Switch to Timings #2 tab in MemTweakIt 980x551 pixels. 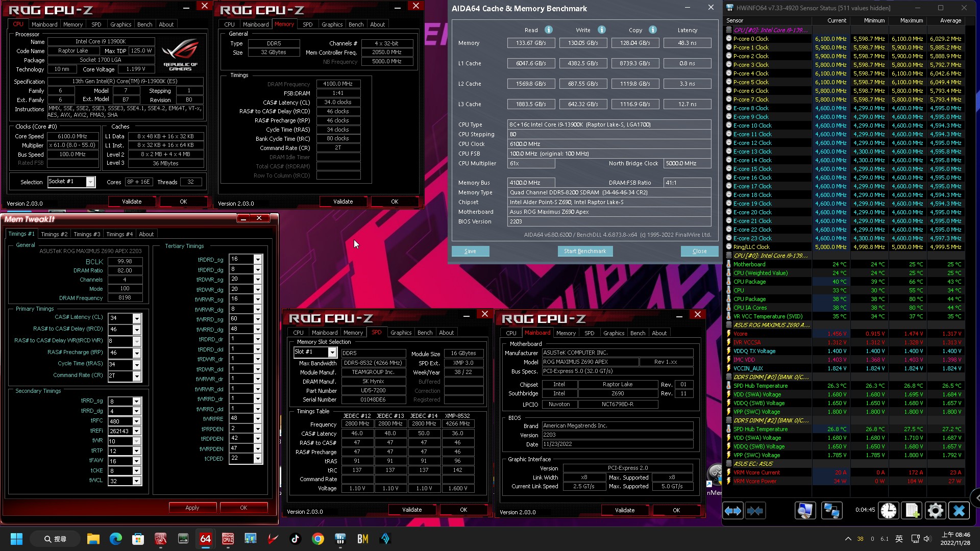tap(54, 234)
